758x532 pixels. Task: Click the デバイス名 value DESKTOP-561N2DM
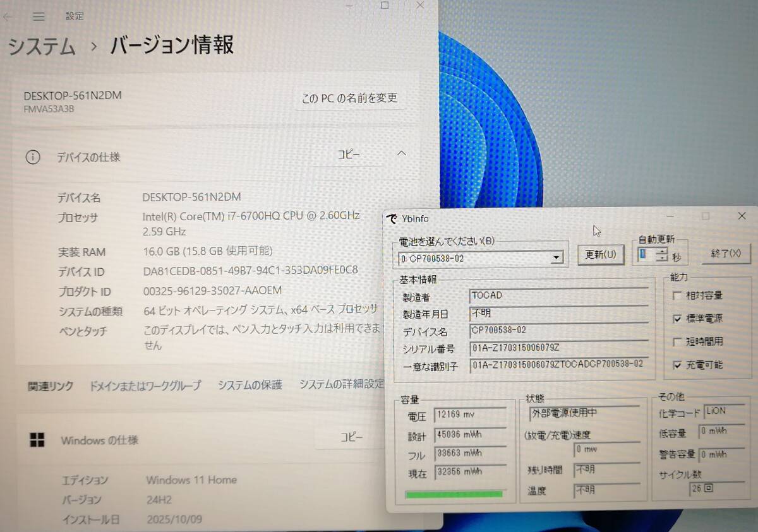click(191, 197)
